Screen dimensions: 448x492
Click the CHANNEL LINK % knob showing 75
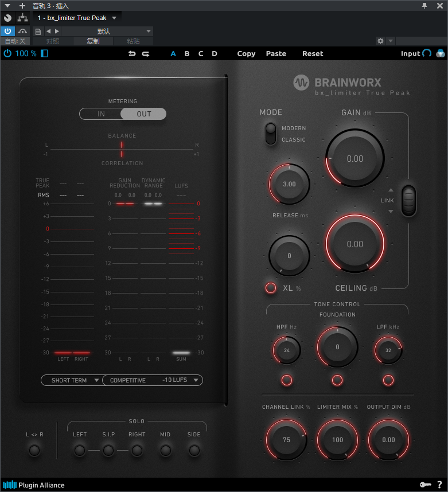286,440
